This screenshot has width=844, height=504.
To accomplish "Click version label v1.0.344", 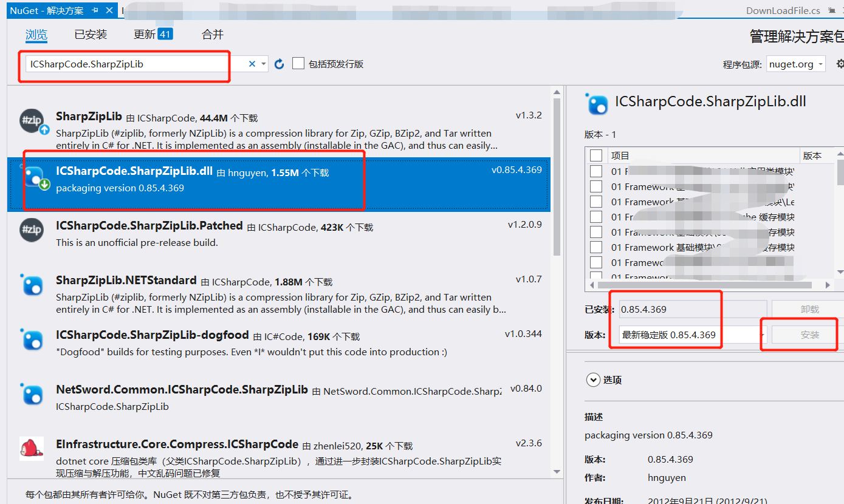I will pos(523,333).
